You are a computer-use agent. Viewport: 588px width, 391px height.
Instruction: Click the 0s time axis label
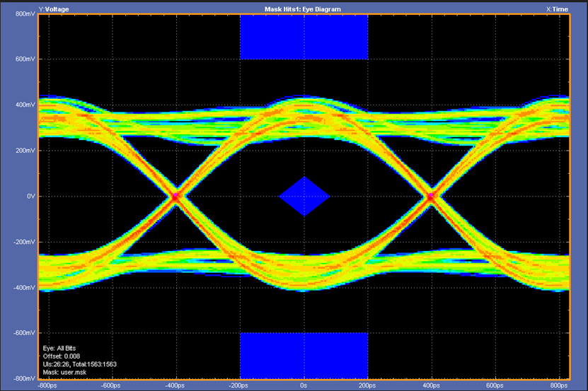tap(304, 386)
